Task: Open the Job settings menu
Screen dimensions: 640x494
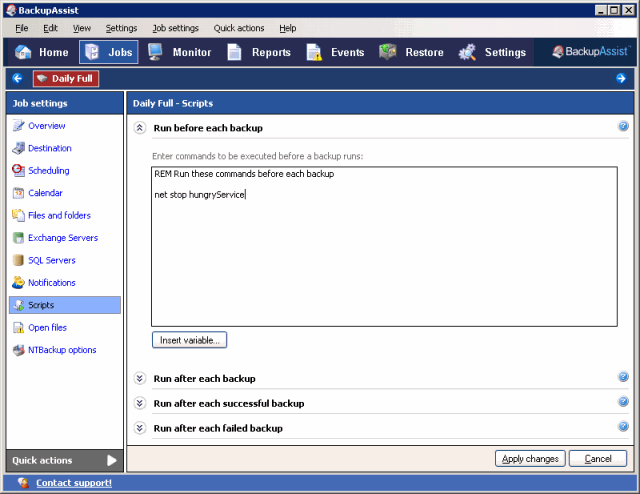Action: [x=176, y=28]
